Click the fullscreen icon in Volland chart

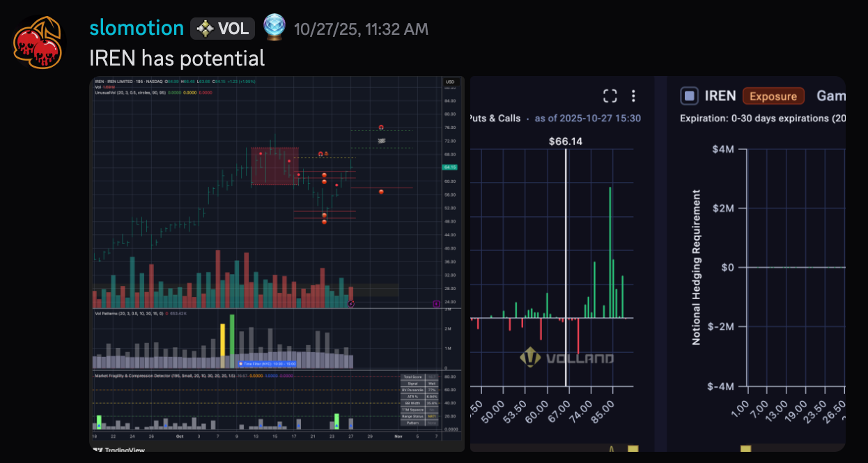610,96
